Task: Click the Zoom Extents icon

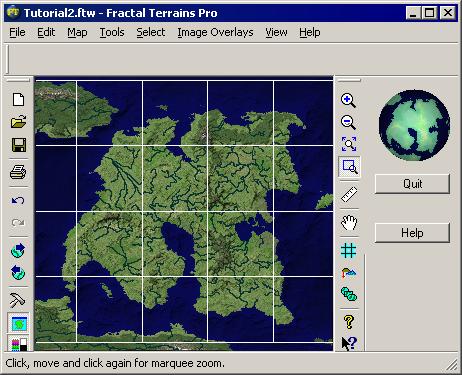Action: point(349,144)
